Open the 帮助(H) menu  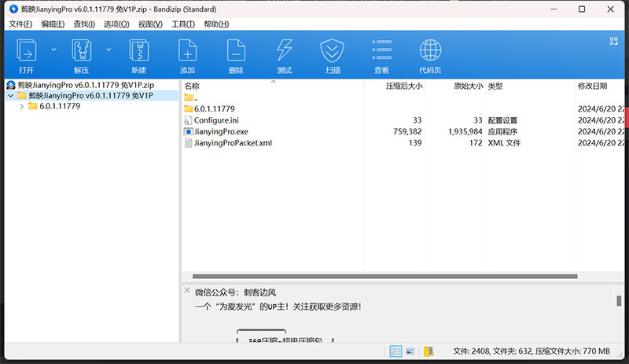pyautogui.click(x=216, y=24)
